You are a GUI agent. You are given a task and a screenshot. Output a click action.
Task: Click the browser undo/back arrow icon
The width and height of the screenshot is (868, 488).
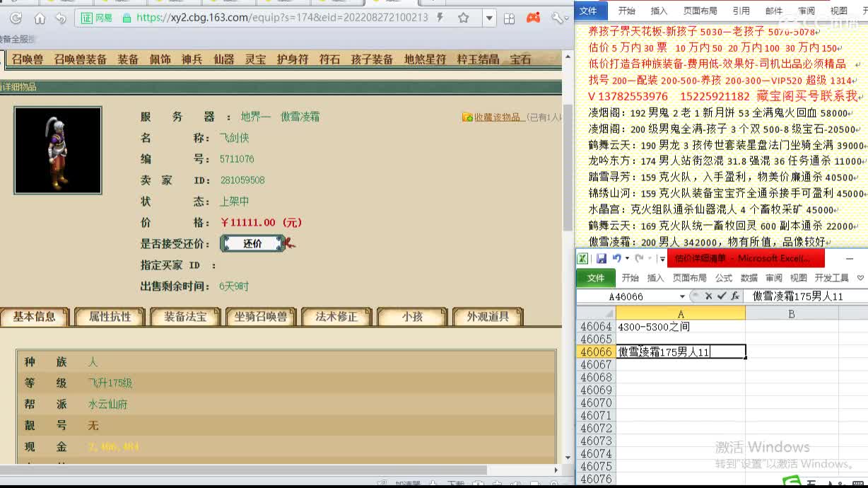[61, 18]
